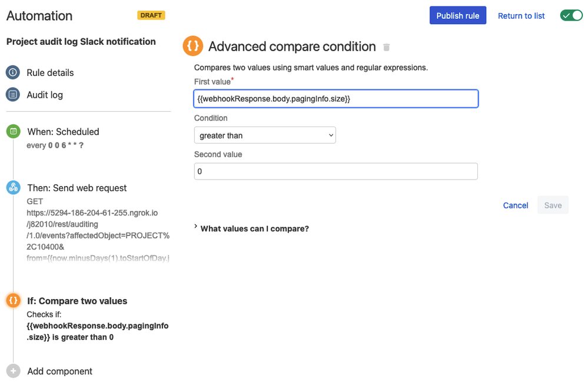Open the Condition dropdown showing greater than
The image size is (588, 392).
coord(264,135)
